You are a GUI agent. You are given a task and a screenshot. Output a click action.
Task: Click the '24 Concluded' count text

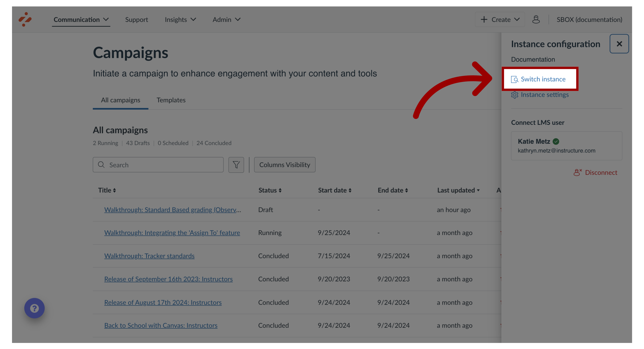pos(214,143)
